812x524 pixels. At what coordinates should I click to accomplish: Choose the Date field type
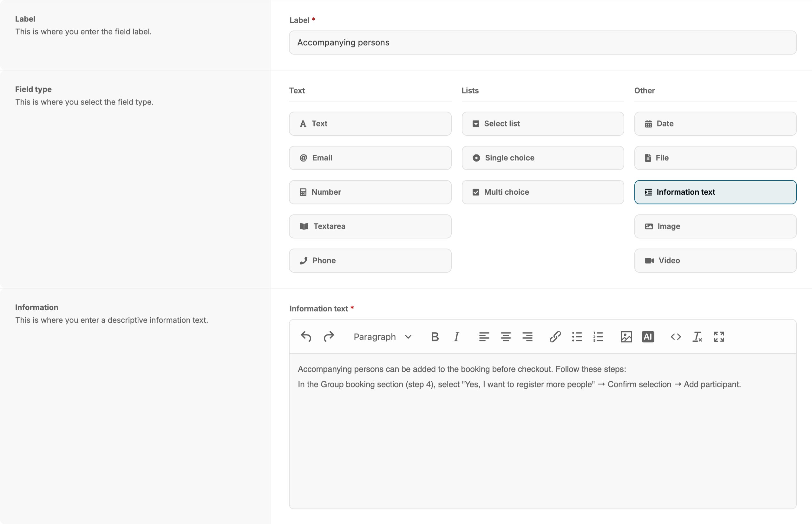[x=715, y=124]
